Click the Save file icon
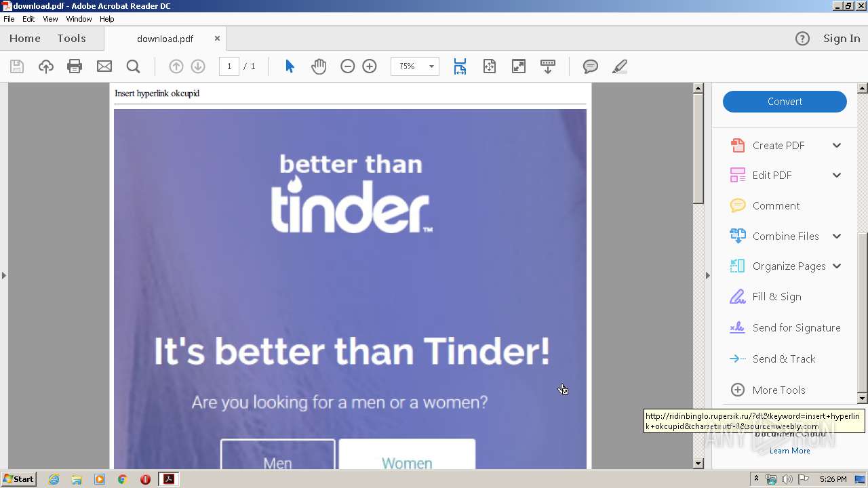Image resolution: width=868 pixels, height=488 pixels. click(17, 66)
